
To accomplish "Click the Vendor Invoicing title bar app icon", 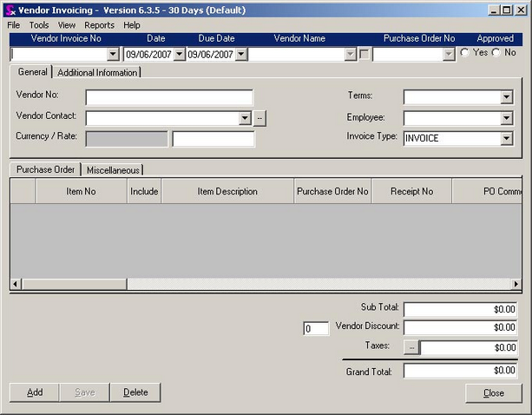I will tap(9, 10).
